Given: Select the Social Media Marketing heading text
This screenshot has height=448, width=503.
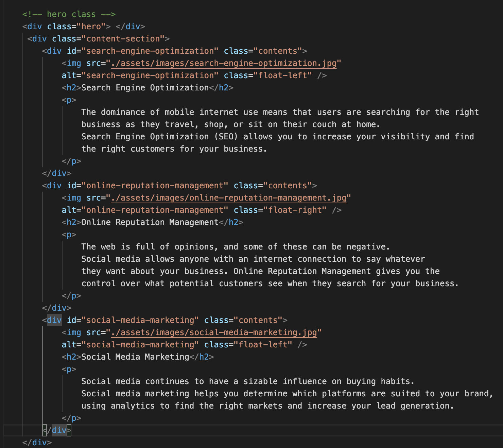Looking at the screenshot, I should [x=136, y=357].
